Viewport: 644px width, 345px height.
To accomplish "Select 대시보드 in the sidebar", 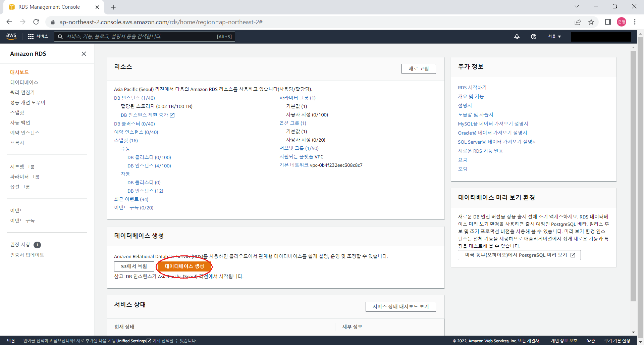I will click(19, 72).
